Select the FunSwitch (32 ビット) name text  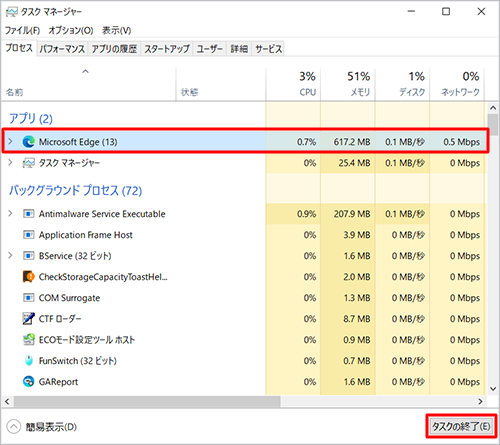pyautogui.click(x=78, y=361)
